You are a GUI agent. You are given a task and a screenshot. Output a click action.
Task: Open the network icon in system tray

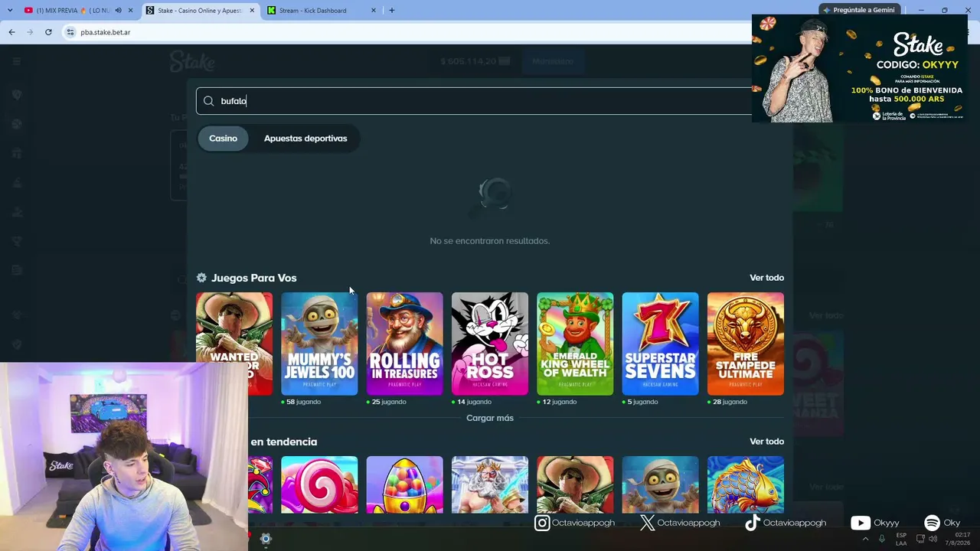920,539
